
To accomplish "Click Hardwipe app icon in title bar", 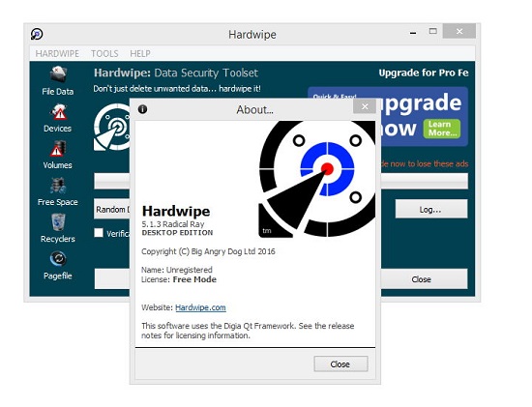I will (37, 34).
